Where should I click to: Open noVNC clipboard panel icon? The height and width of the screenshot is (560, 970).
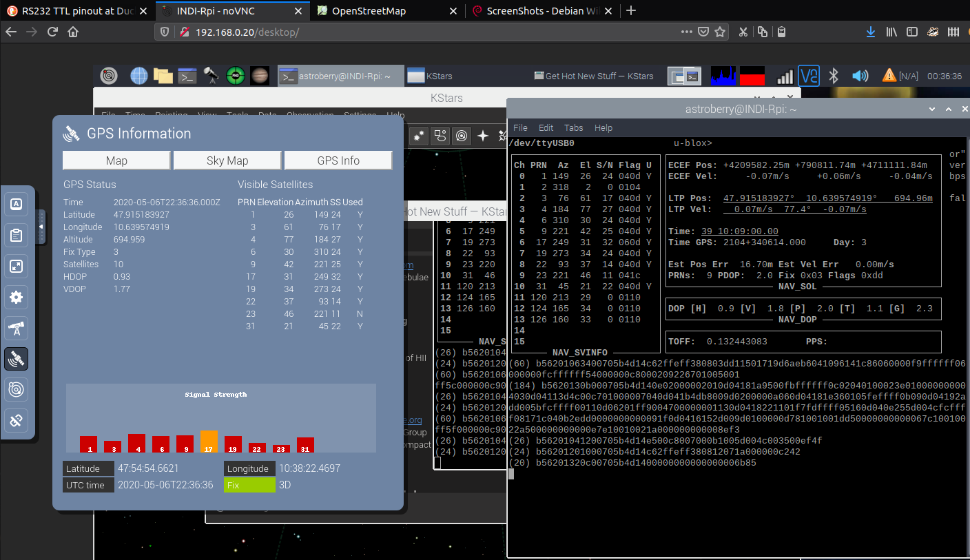pyautogui.click(x=17, y=235)
